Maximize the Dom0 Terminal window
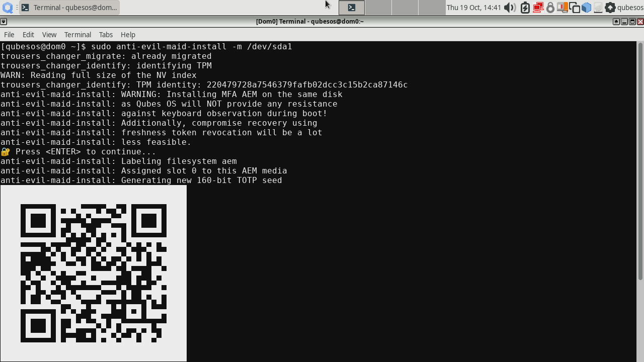The width and height of the screenshot is (644, 362). [632, 21]
